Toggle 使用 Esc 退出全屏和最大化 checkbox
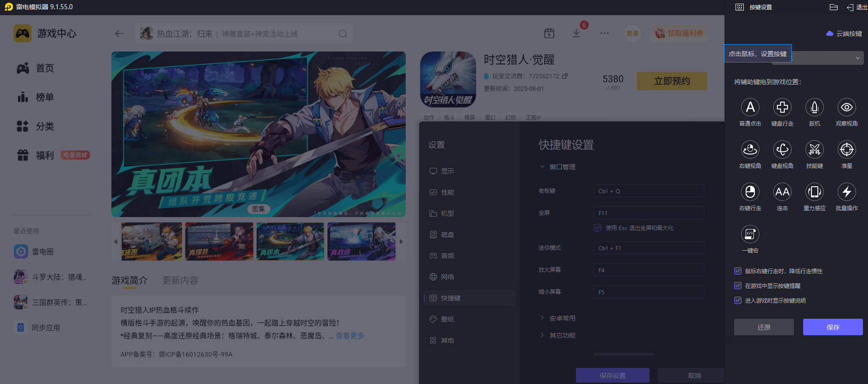Viewport: 868px width, 384px height. coord(598,228)
